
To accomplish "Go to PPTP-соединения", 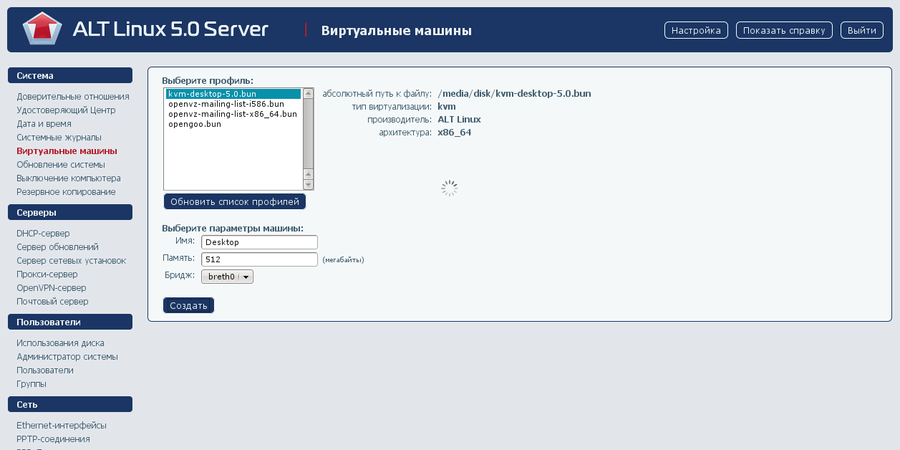I will pyautogui.click(x=53, y=439).
